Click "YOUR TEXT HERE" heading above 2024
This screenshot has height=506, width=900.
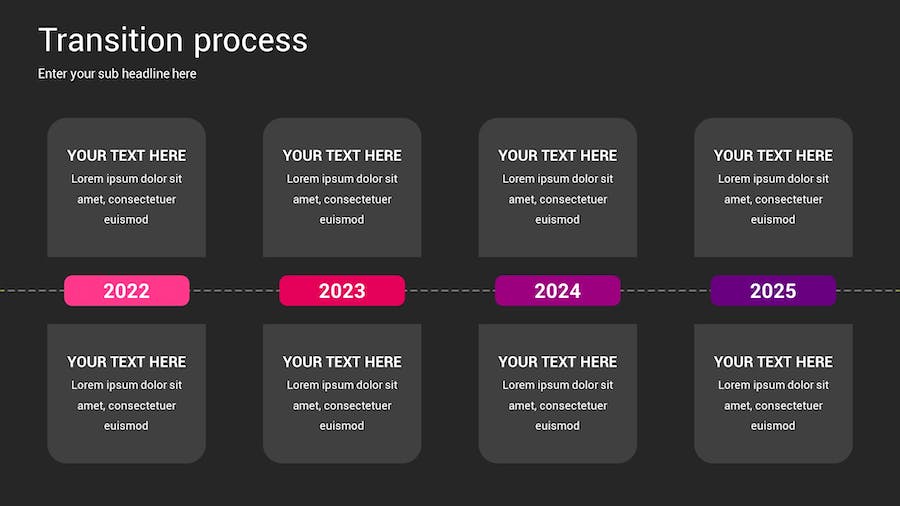[557, 155]
